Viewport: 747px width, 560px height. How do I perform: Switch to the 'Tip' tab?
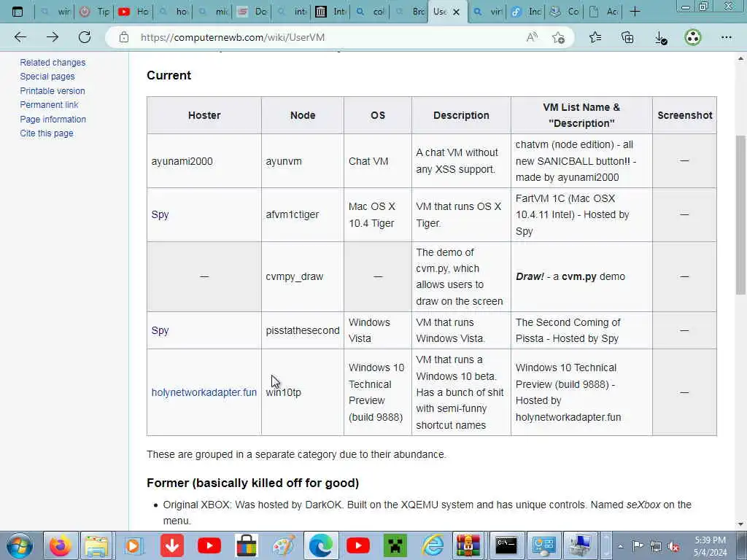coord(94,12)
